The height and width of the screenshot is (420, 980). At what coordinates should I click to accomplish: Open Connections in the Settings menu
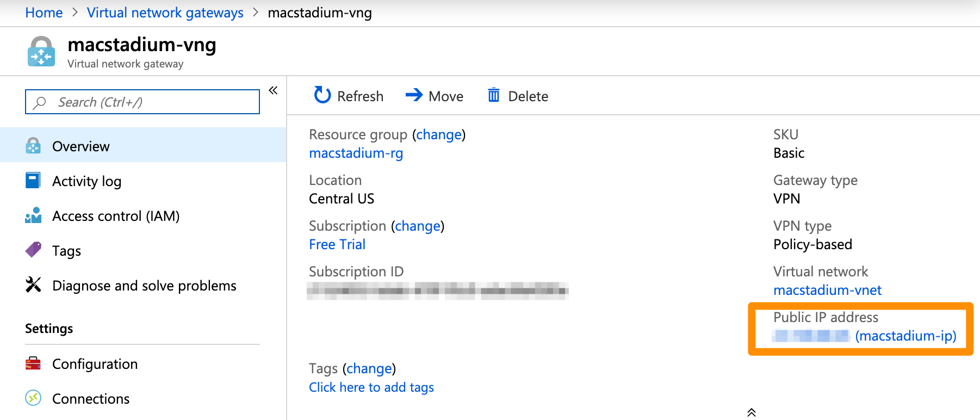click(x=91, y=399)
